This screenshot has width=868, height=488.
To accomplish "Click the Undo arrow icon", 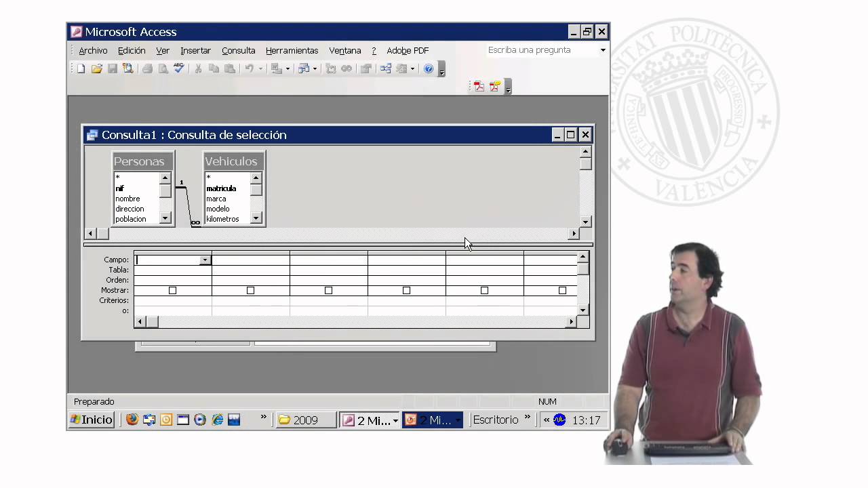I will point(249,68).
